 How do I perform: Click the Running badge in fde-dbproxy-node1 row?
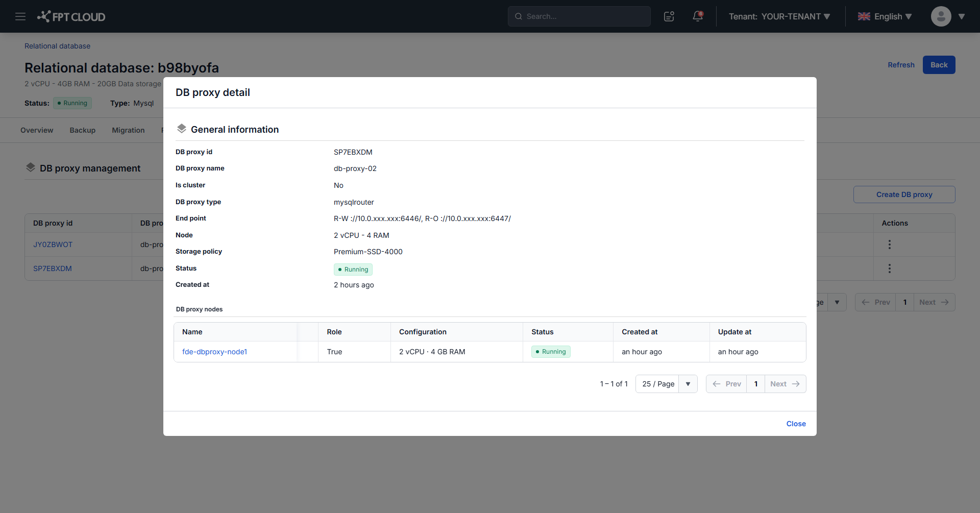pos(551,352)
